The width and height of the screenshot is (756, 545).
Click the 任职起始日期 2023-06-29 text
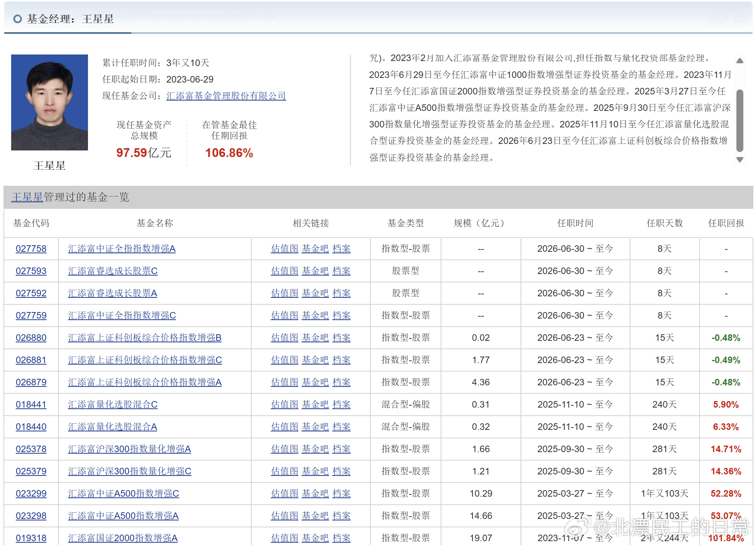158,79
